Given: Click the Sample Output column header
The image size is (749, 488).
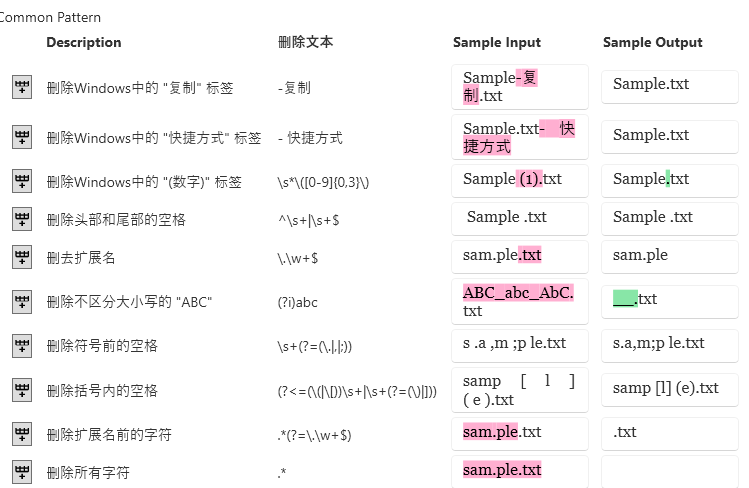Looking at the screenshot, I should tap(653, 42).
